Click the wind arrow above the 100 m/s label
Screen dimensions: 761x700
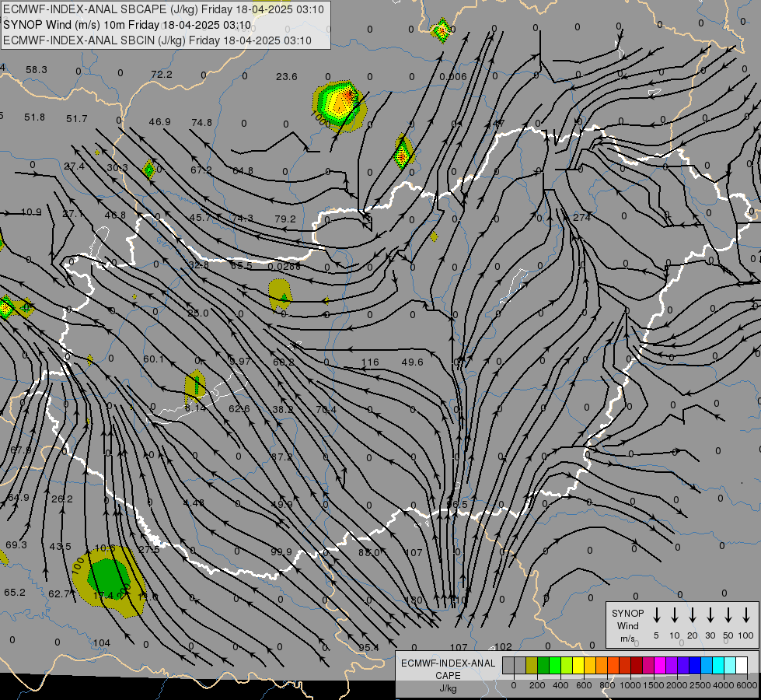(746, 615)
